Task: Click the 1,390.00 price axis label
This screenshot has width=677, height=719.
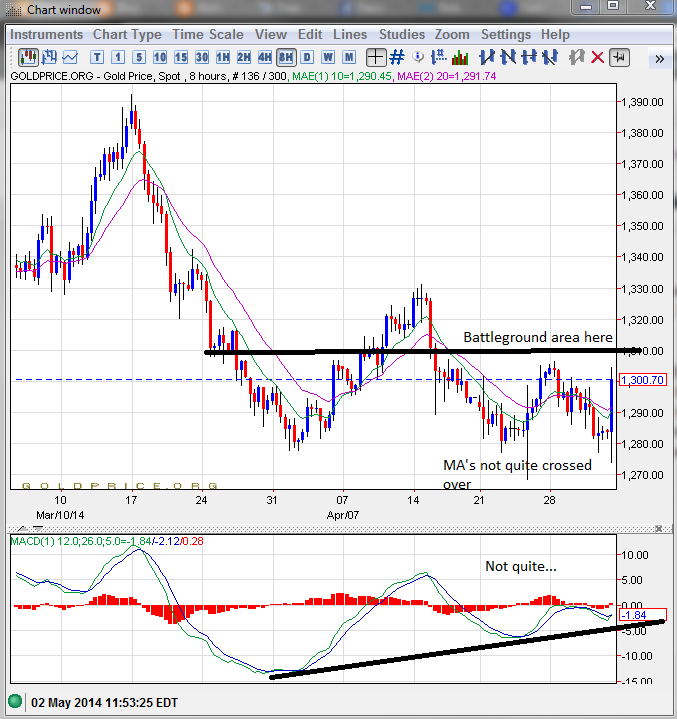Action: 642,102
